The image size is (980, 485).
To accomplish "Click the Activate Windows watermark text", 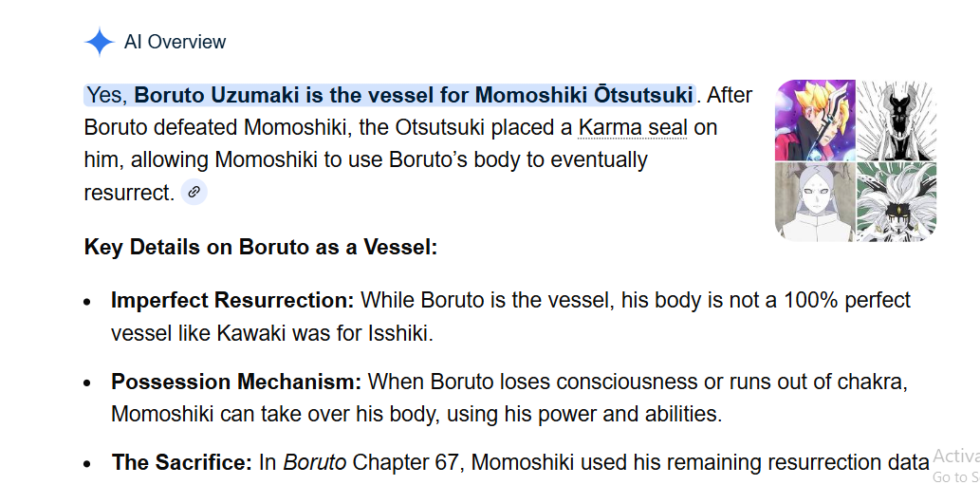I will pyautogui.click(x=955, y=457).
